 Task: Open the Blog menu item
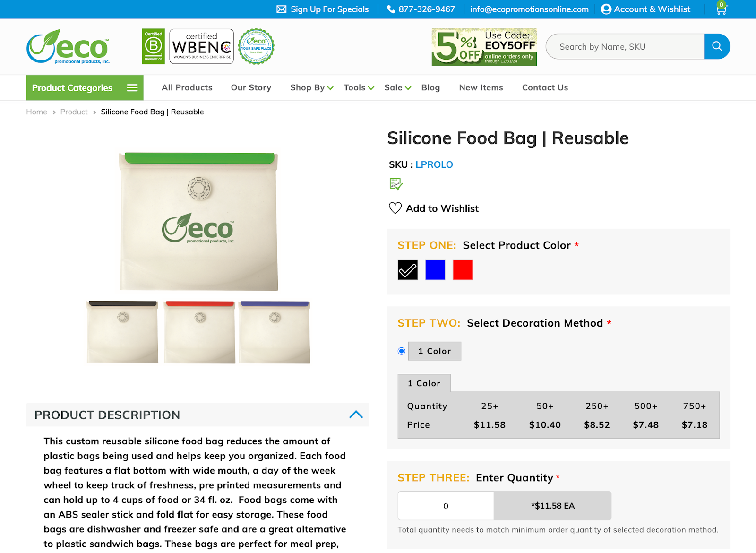(x=430, y=87)
